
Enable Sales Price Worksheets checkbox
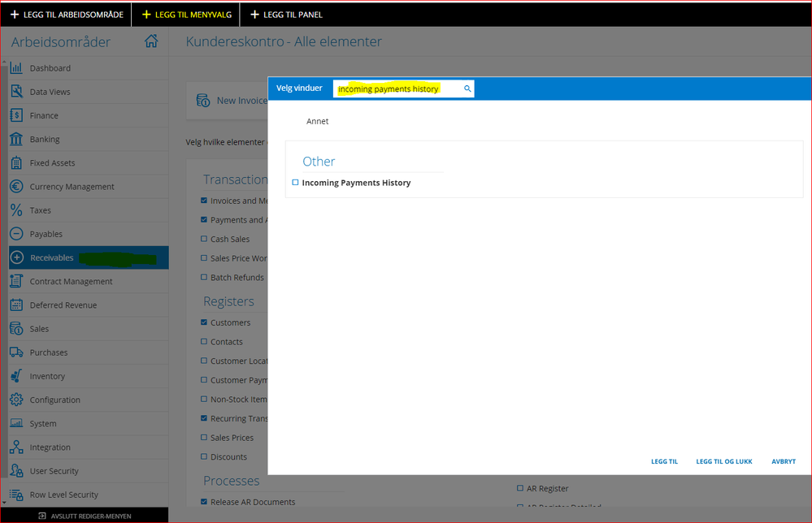click(204, 257)
